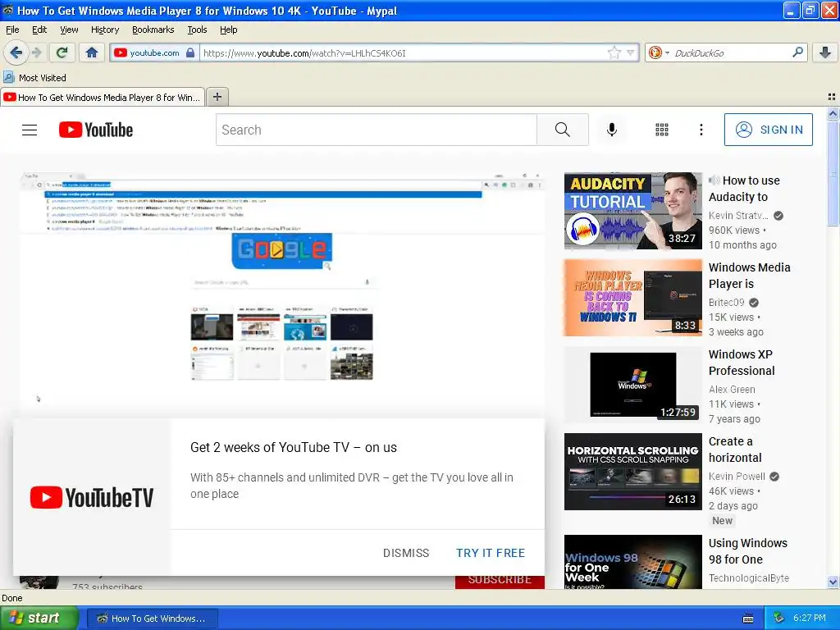Open Kevin Stratvert channel name
This screenshot has height=630, width=840.
click(738, 216)
